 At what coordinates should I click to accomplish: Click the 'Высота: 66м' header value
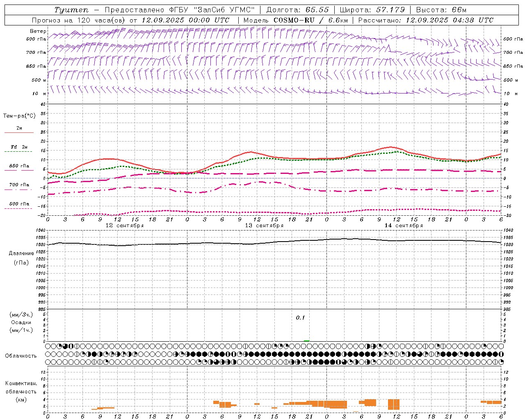pos(441,10)
